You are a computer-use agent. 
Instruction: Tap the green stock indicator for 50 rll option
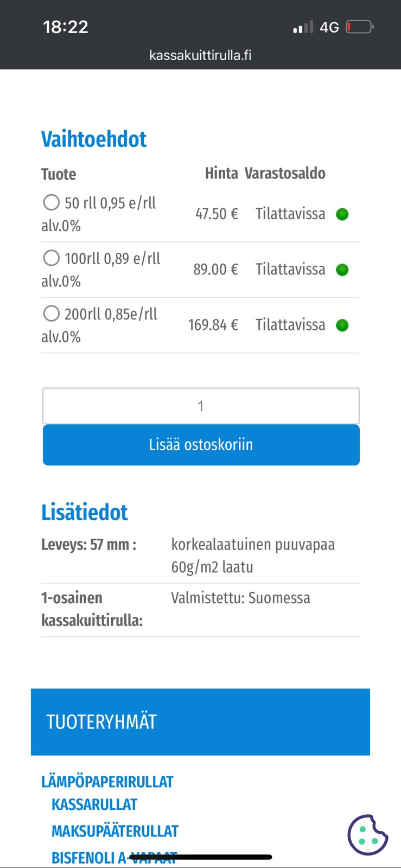click(x=342, y=214)
